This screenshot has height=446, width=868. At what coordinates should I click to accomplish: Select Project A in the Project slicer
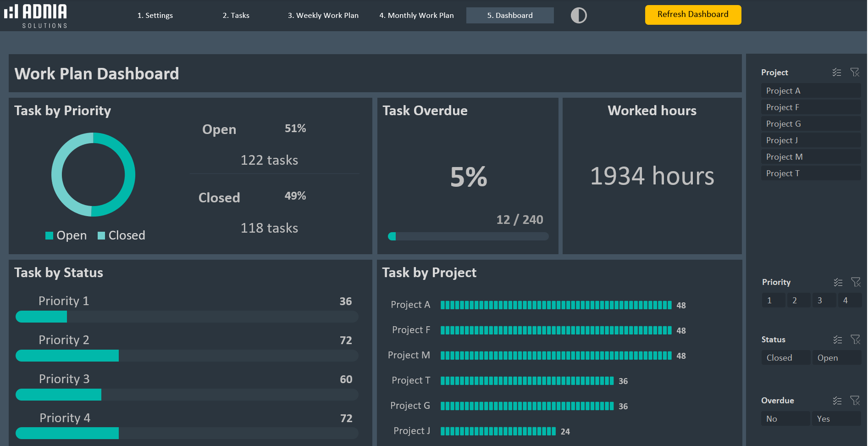point(810,91)
